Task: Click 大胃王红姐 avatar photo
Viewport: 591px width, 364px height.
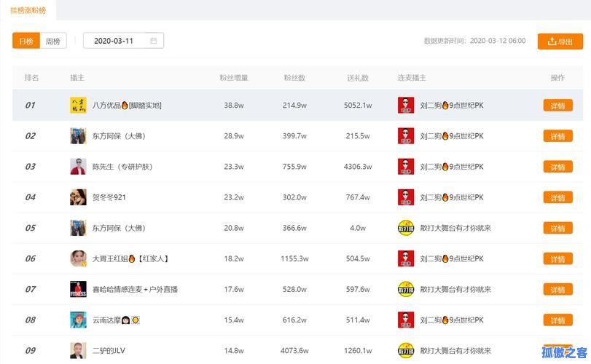Action: (x=78, y=258)
